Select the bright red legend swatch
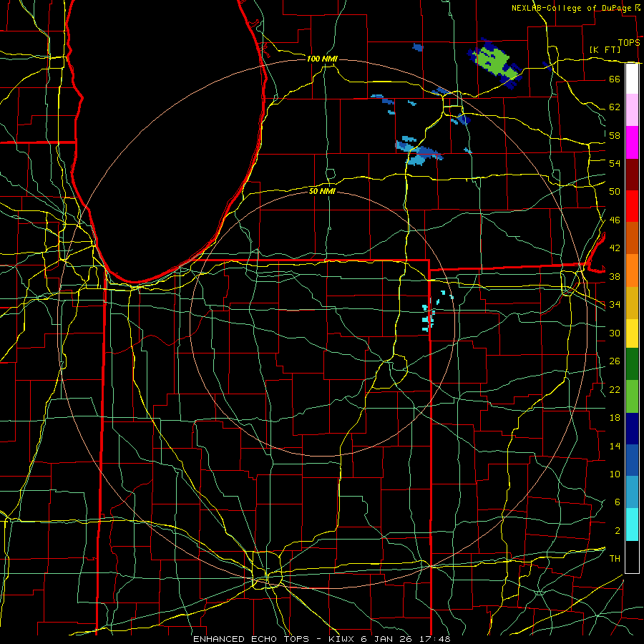 click(632, 206)
